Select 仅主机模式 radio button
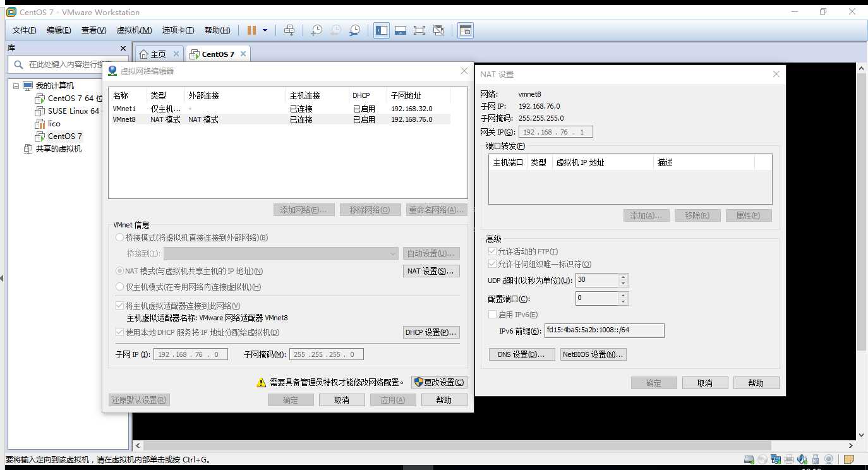Screen dimensions: 868x470 [x=119, y=287]
